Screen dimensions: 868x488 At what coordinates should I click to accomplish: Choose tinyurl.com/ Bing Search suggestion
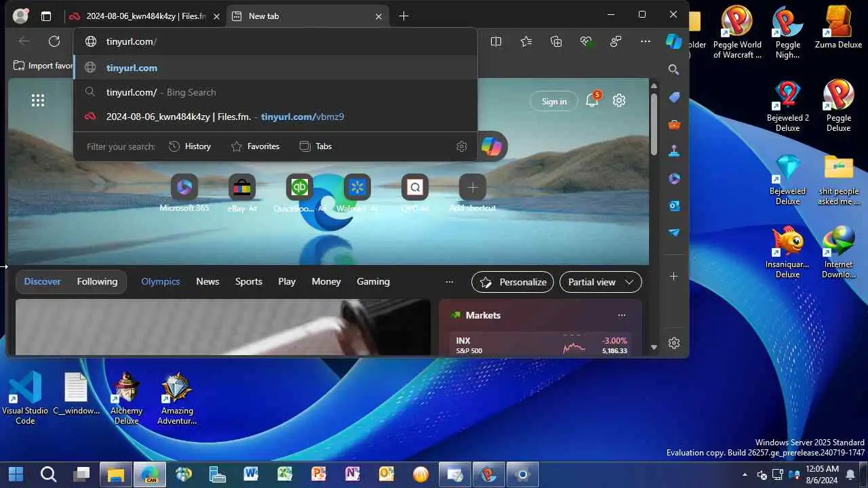pyautogui.click(x=275, y=92)
